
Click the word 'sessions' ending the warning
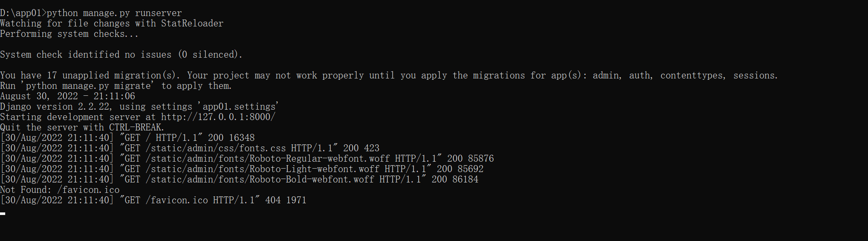[754, 75]
